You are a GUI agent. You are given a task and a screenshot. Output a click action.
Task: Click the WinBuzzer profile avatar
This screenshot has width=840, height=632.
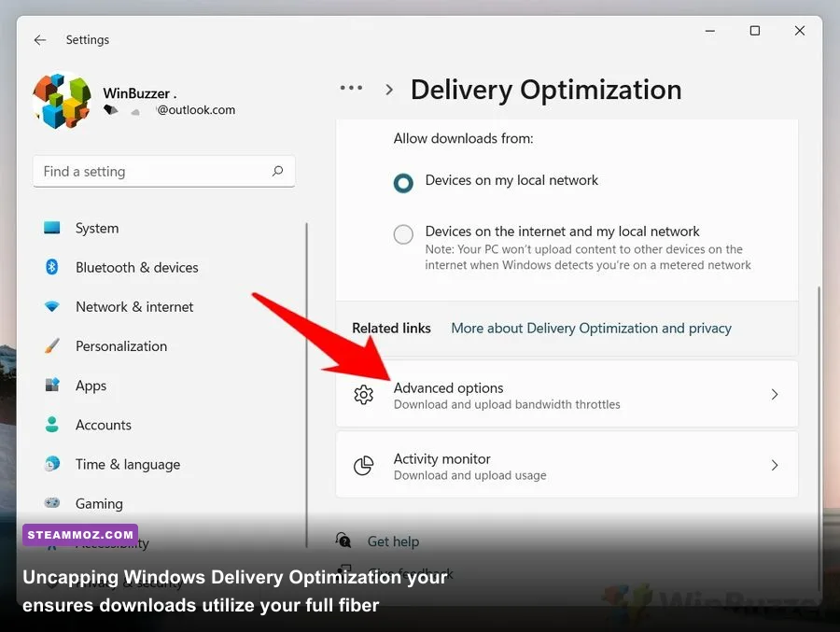[63, 101]
